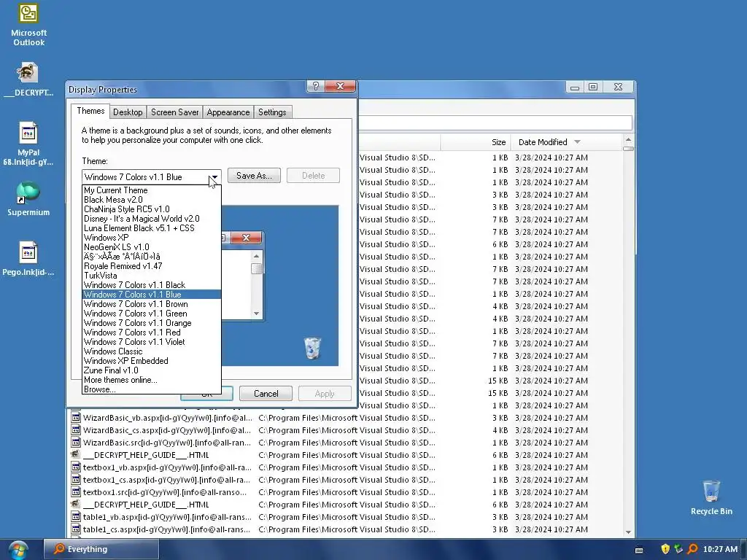Image resolution: width=747 pixels, height=560 pixels.
Task: Open Microsoft Outlook desktop icon
Action: 28,25
